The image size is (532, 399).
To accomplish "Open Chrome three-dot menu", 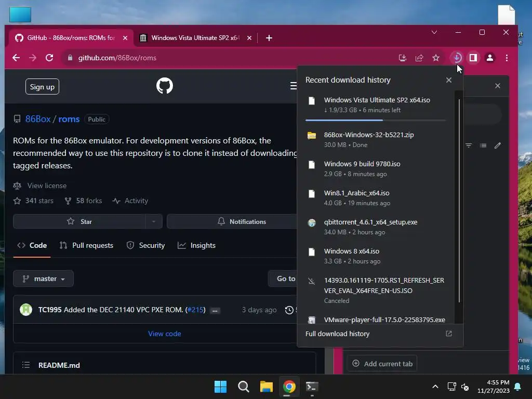I will (x=507, y=58).
